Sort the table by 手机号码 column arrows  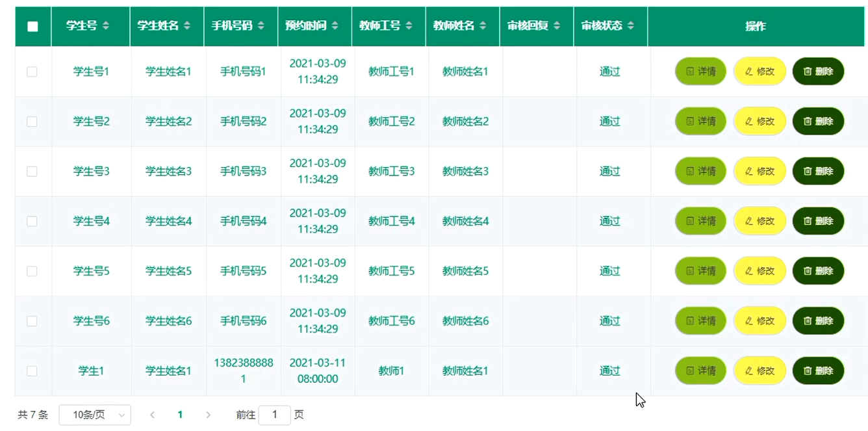point(261,26)
